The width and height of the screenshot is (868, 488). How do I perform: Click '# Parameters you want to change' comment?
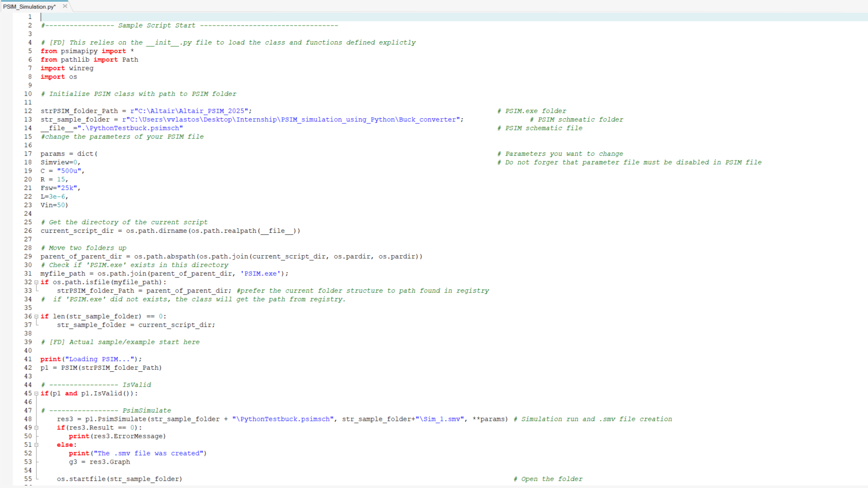click(560, 154)
